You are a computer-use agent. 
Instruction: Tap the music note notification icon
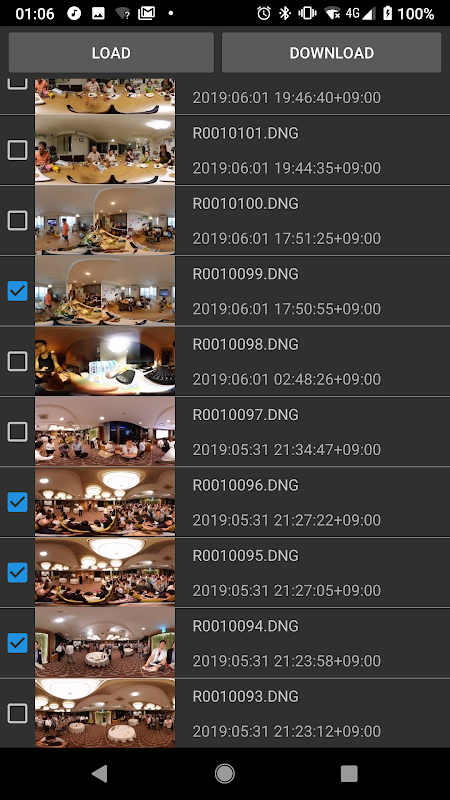74,13
